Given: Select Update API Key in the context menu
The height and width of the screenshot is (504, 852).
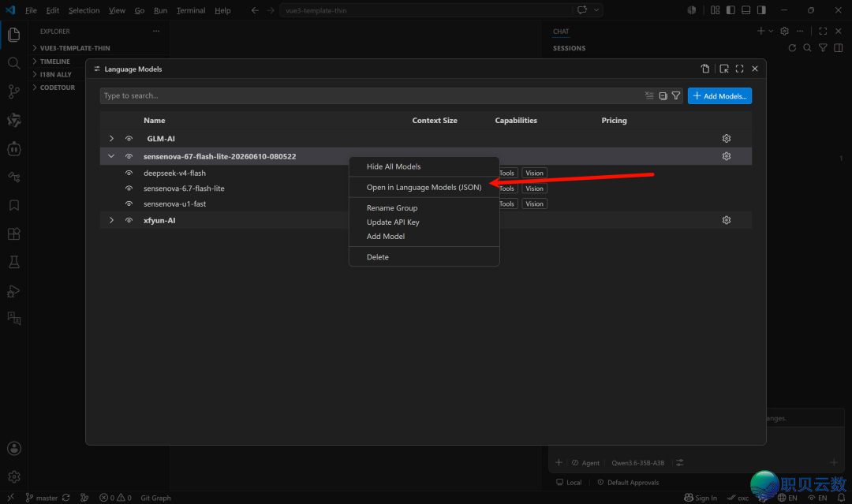Looking at the screenshot, I should tap(424, 222).
